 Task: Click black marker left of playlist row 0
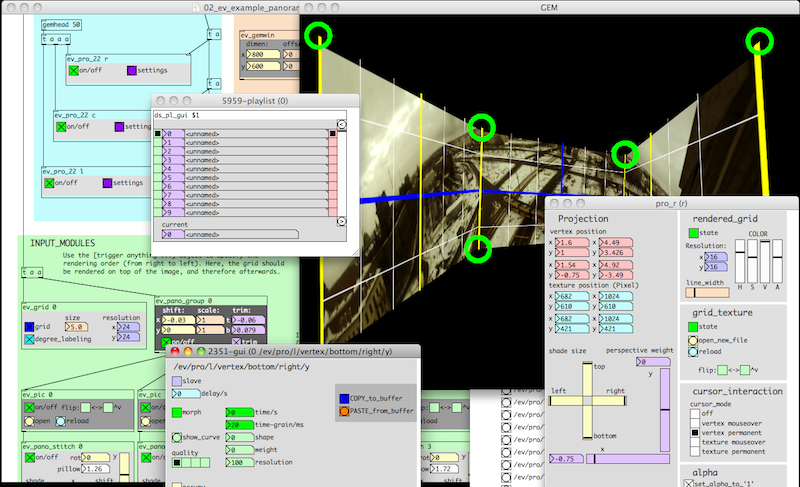pos(158,134)
